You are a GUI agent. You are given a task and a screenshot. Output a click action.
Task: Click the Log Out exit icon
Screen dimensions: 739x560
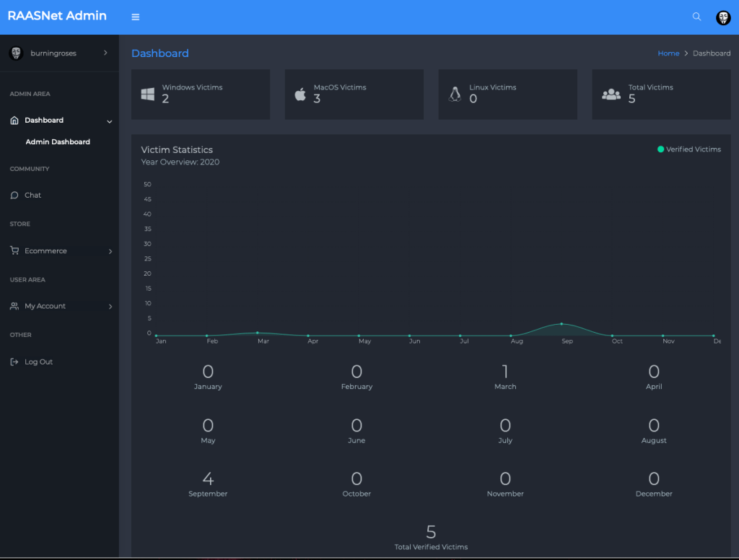(14, 362)
